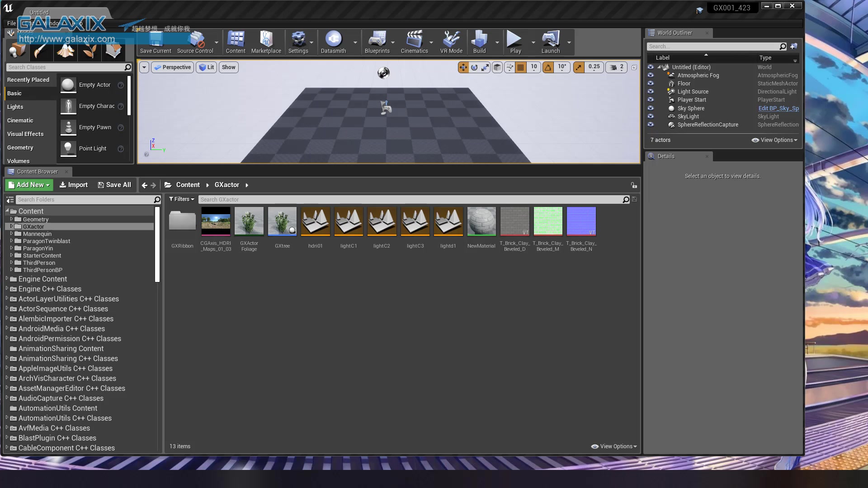Screen dimensions: 868x488
Task: Select the Lights category tab
Action: click(x=15, y=107)
